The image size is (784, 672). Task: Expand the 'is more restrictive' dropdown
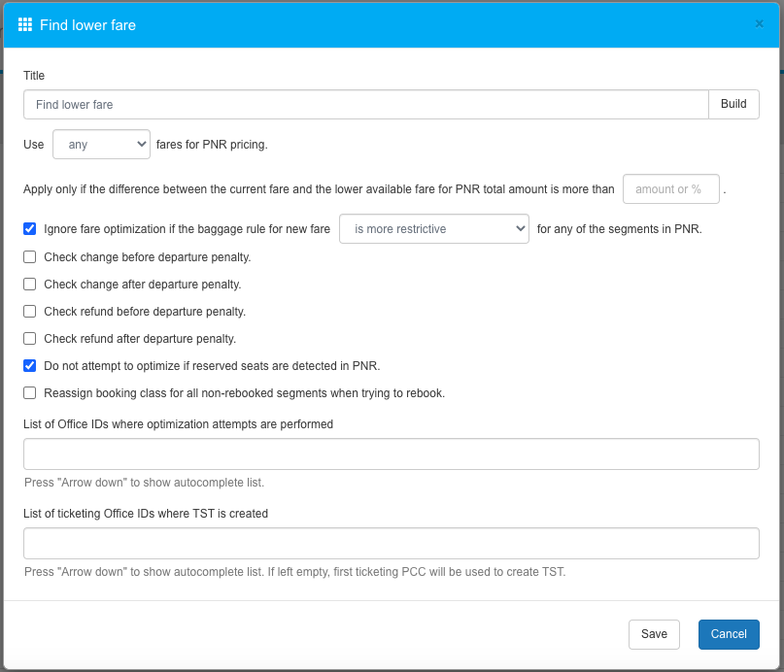tap(433, 229)
